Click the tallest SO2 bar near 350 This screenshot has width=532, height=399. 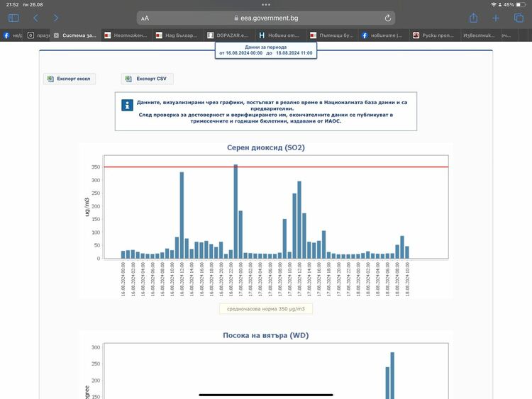point(235,213)
